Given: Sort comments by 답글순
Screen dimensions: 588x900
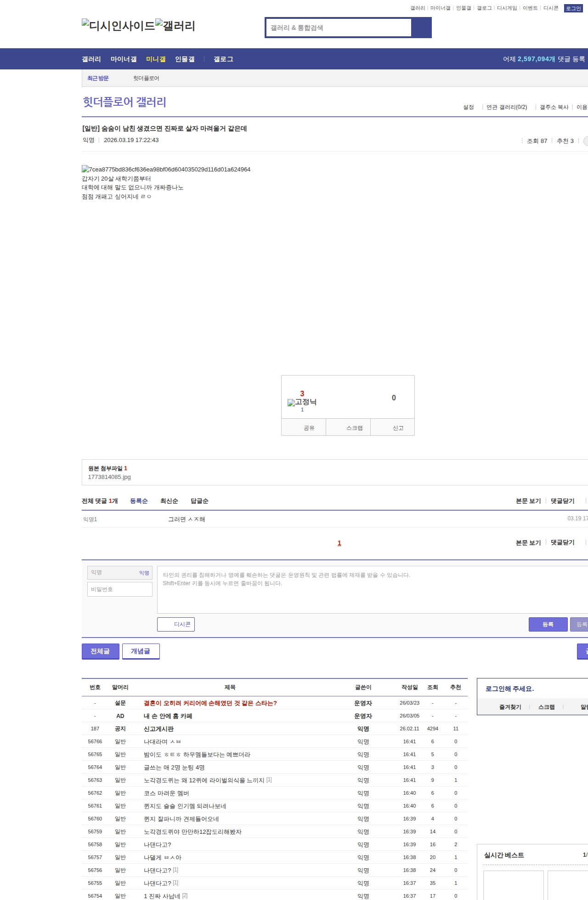Looking at the screenshot, I should click(x=199, y=501).
